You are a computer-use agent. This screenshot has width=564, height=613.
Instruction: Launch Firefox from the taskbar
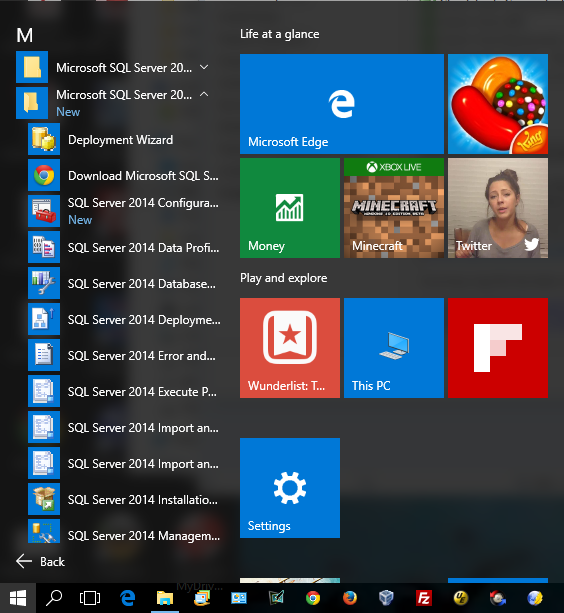350,598
